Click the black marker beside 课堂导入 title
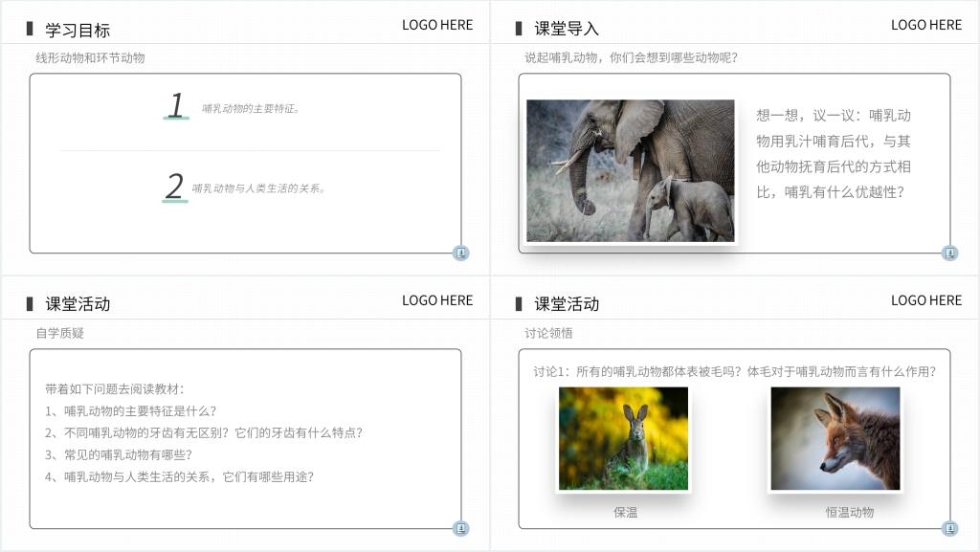 pyautogui.click(x=519, y=29)
